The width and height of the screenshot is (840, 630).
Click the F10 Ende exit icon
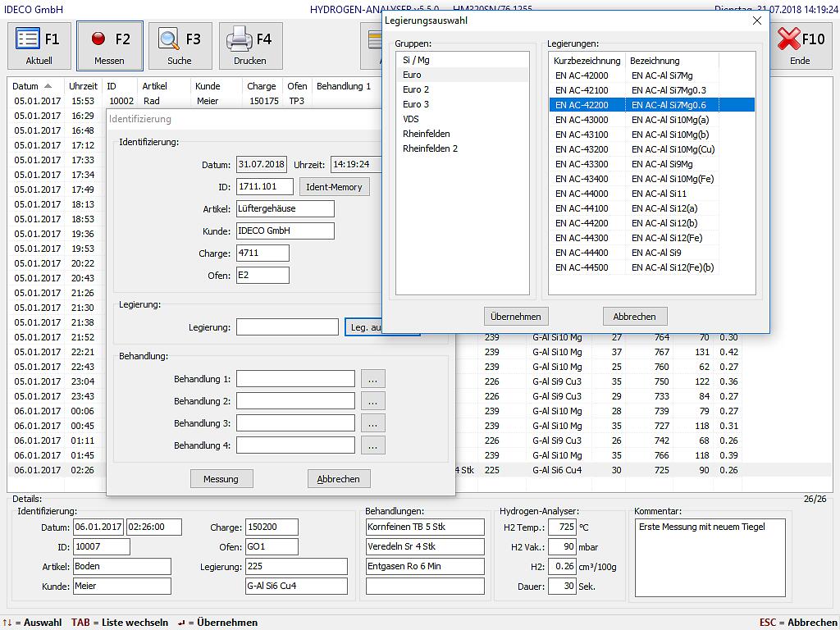[789, 39]
